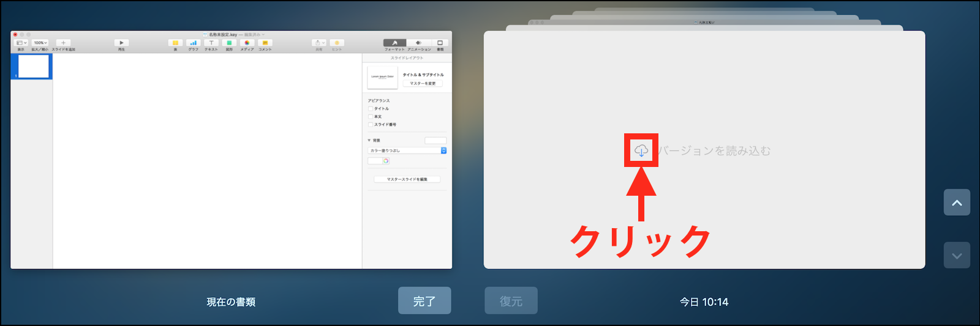
Task: Click the Lorem Ipsum master layout preview
Action: coord(383,77)
